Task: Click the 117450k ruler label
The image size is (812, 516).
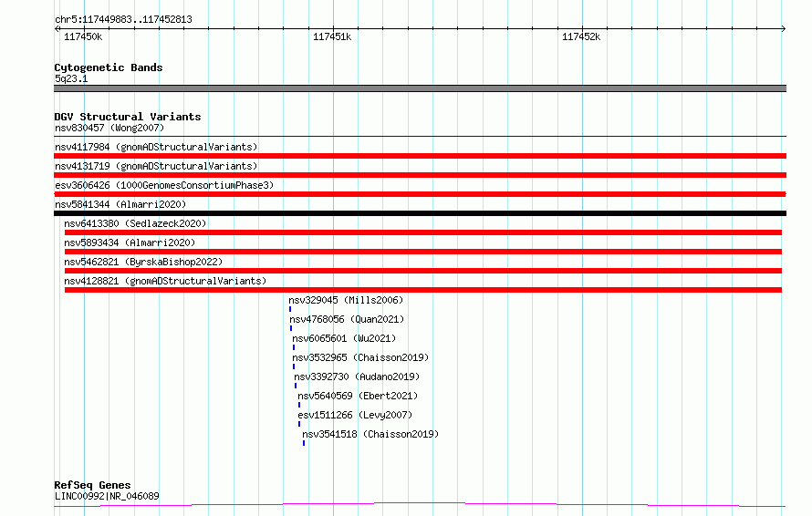Action: tap(83, 36)
